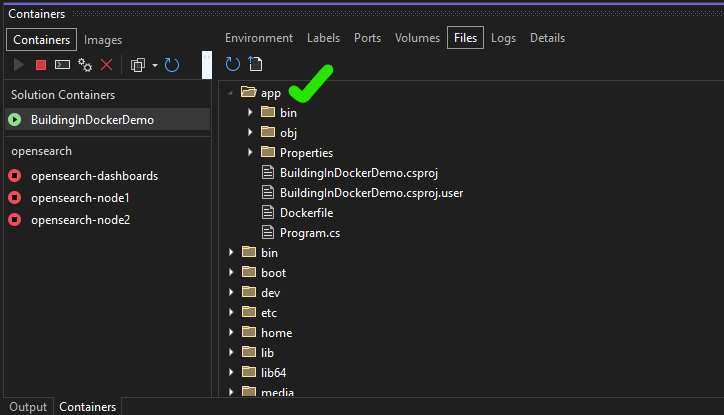Image resolution: width=724 pixels, height=415 pixels.
Task: Click the Solution Containers group header
Action: 63,95
